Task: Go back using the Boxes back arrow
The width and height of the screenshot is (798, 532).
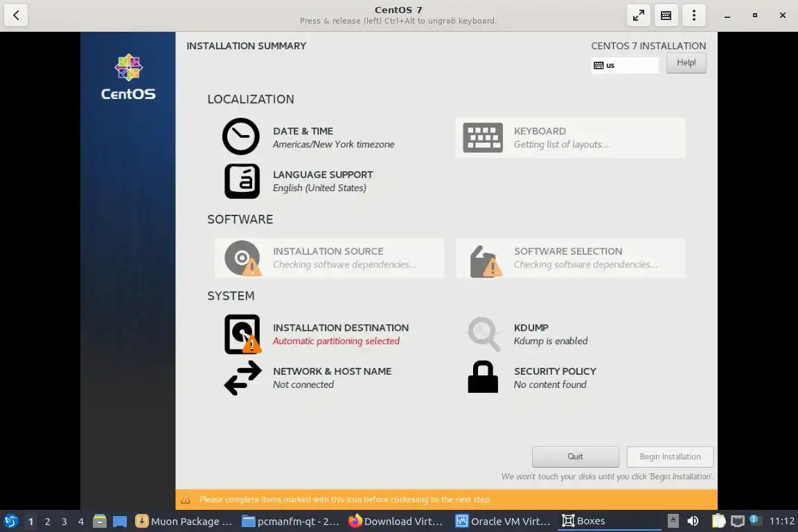Action: [x=16, y=15]
